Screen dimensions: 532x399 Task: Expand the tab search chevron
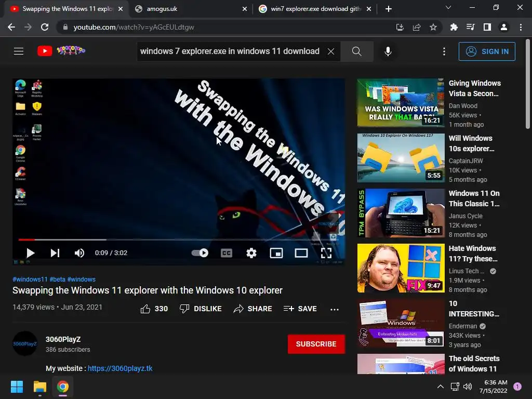click(x=448, y=7)
